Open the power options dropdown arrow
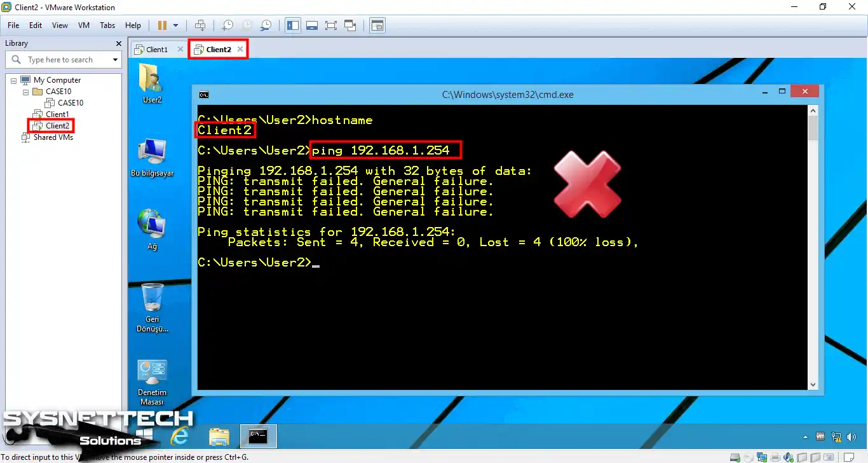 click(176, 25)
